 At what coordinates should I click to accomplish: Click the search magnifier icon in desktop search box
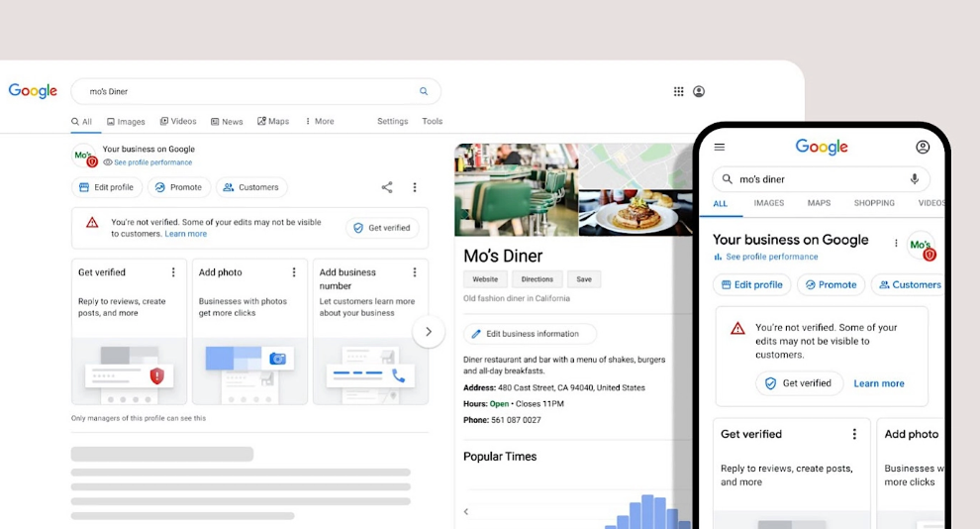point(424,91)
